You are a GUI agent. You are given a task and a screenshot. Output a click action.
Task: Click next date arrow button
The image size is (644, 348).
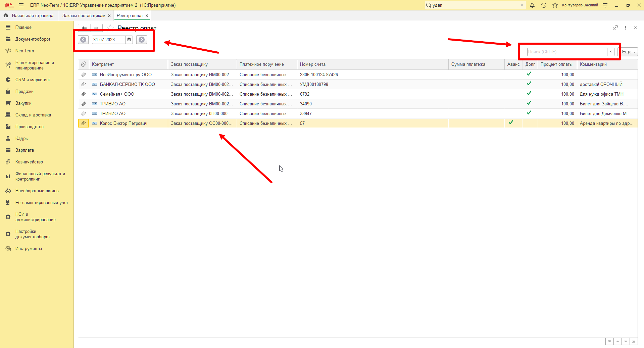[142, 40]
